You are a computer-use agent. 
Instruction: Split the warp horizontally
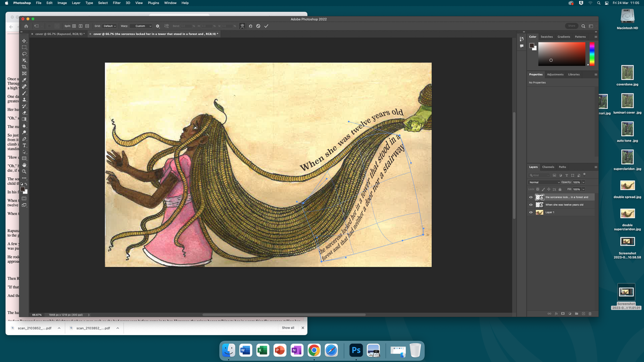tap(87, 26)
